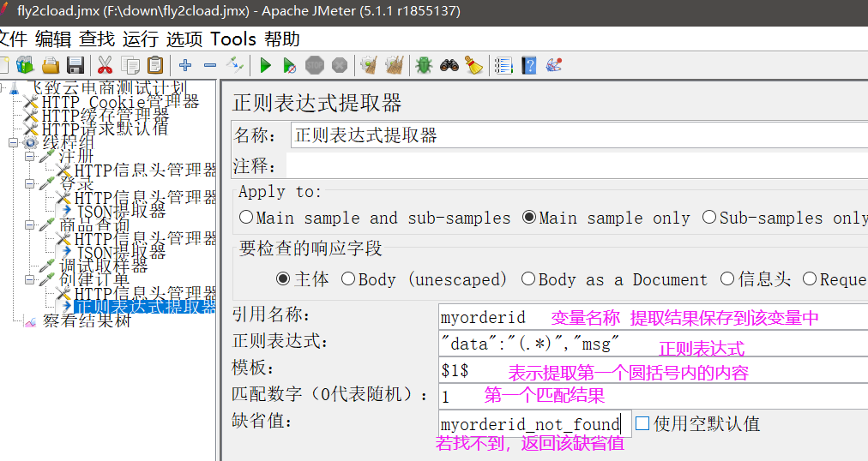This screenshot has height=461, width=868.
Task: Select JSON提取器 under 登录
Action: pyautogui.click(x=120, y=211)
